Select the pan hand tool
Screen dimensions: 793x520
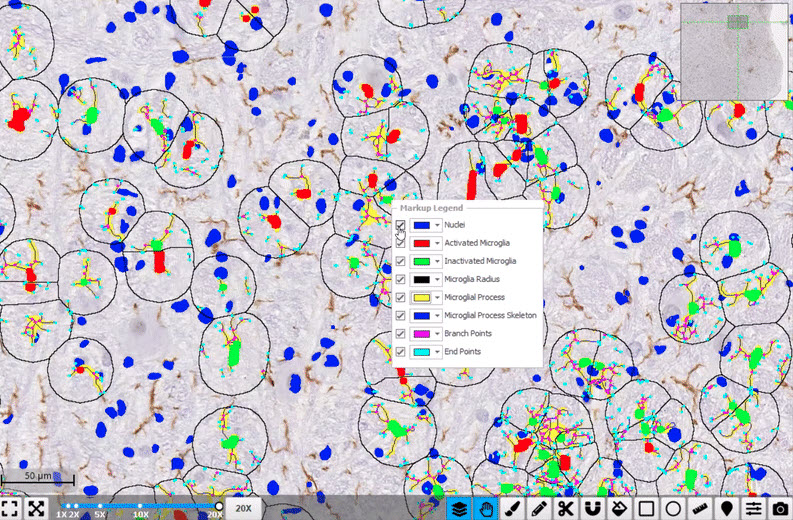pos(487,508)
